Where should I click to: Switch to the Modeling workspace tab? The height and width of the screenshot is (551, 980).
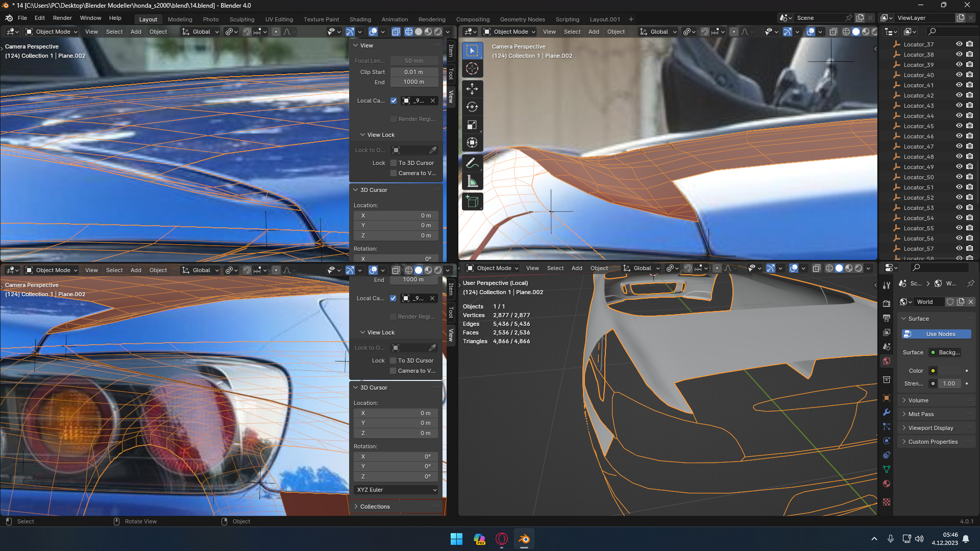(180, 19)
